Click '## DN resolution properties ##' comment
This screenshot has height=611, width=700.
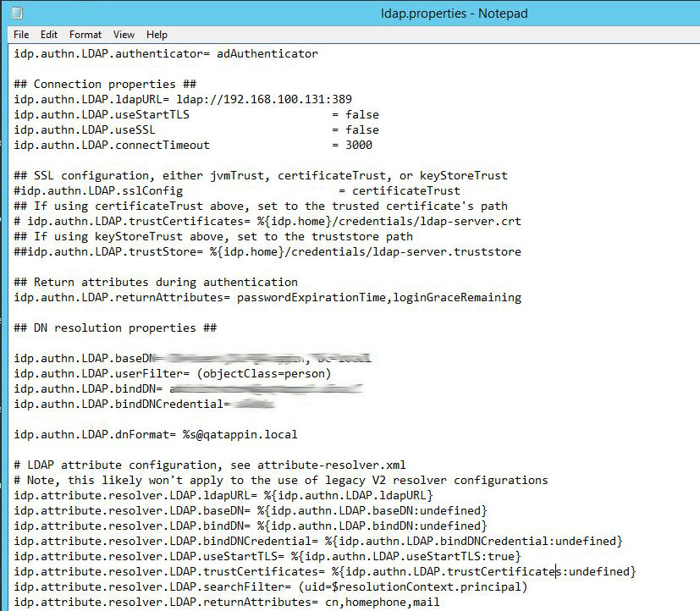[115, 328]
